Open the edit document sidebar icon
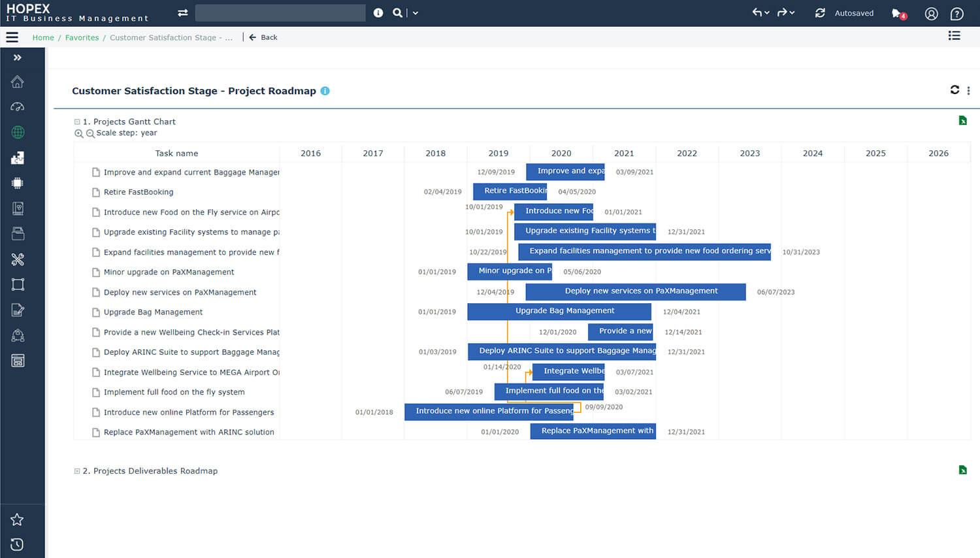 (x=18, y=310)
